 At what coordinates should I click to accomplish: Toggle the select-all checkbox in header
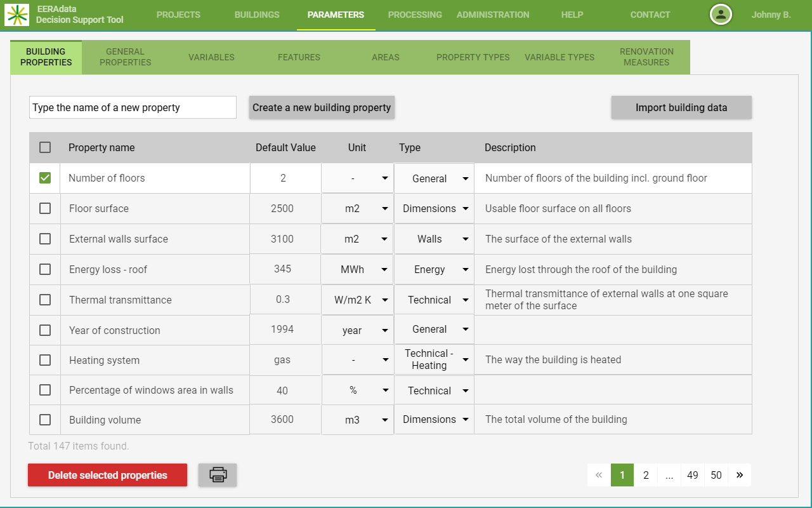point(45,147)
